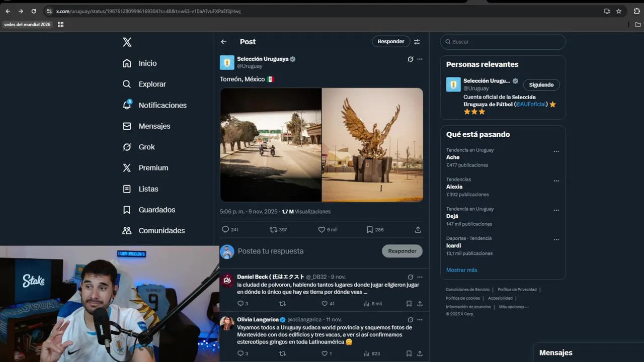Expand Más opciones footer menu
644x362 pixels.
(x=513, y=307)
